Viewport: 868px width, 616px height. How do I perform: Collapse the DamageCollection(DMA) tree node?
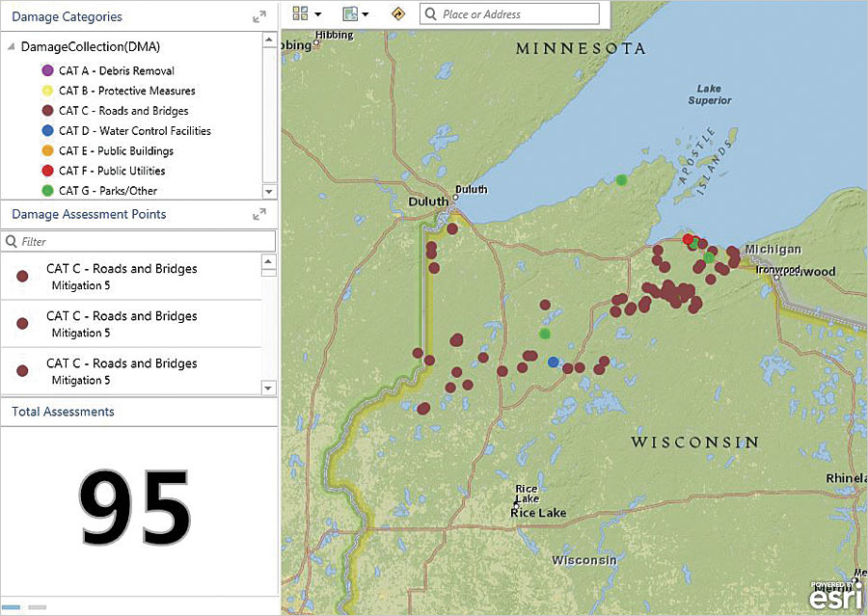[10, 46]
